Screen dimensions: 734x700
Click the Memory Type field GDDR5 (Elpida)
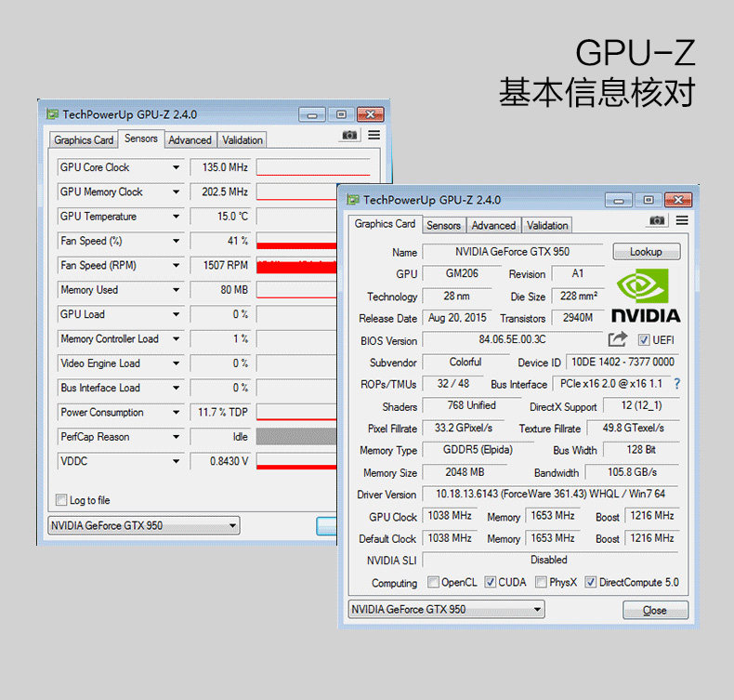(478, 450)
